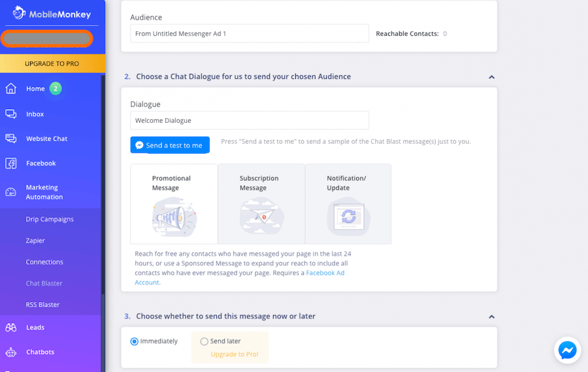Click the step 2 section heading text
This screenshot has width=588, height=372.
click(244, 76)
